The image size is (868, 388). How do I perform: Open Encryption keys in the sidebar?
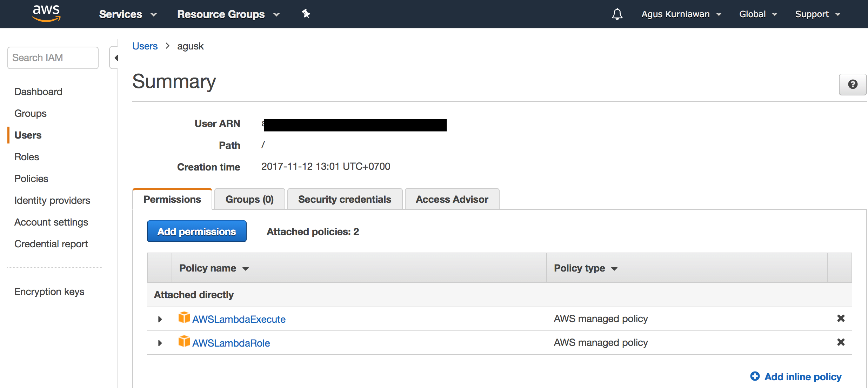point(49,292)
